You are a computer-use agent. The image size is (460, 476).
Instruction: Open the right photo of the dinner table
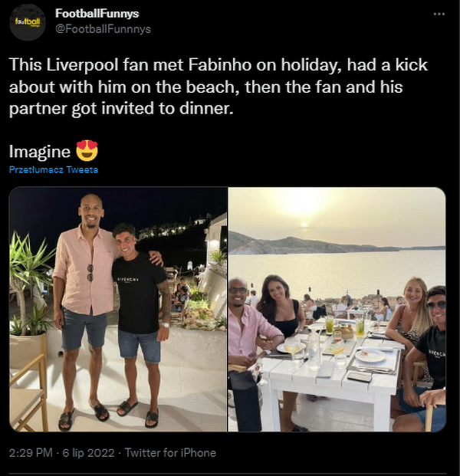[x=337, y=309]
